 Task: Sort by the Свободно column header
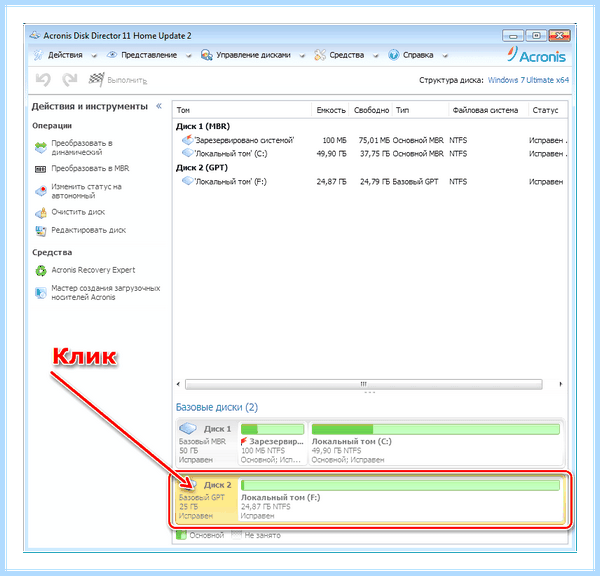[x=371, y=110]
